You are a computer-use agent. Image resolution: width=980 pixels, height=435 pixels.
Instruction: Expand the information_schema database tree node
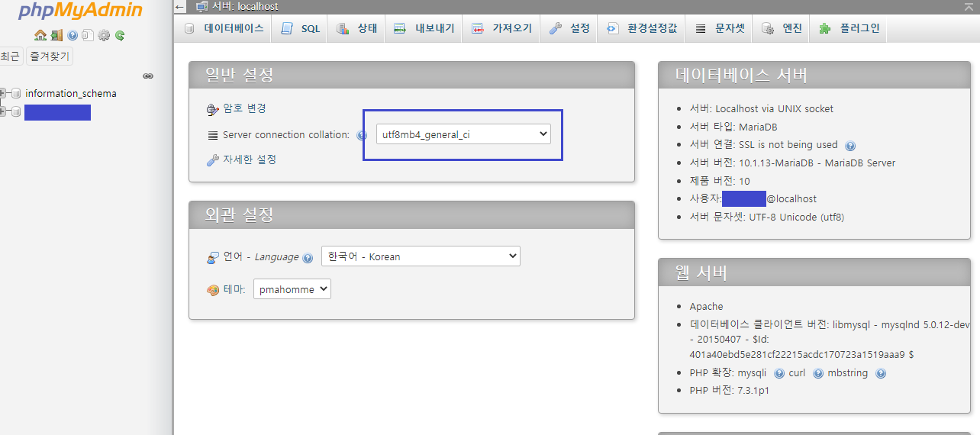(3, 93)
